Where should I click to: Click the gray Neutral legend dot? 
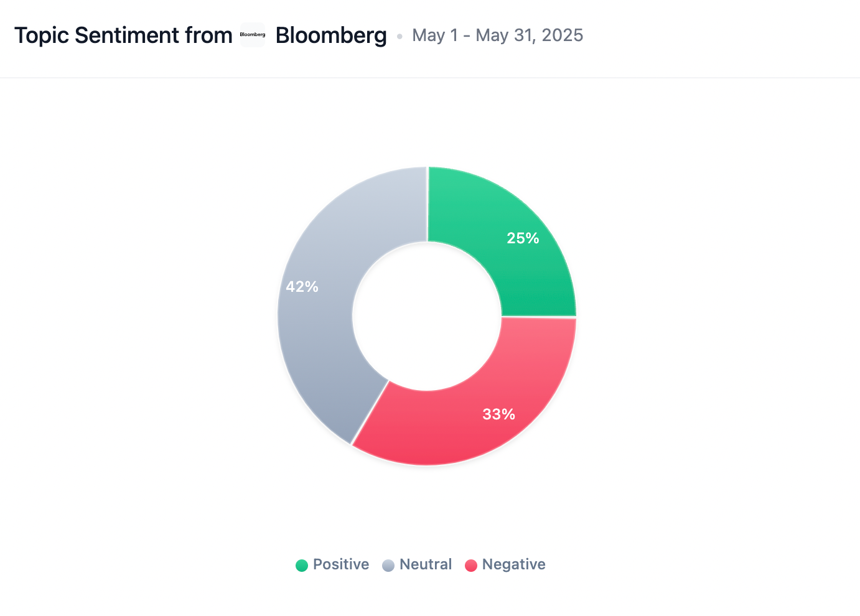click(388, 565)
